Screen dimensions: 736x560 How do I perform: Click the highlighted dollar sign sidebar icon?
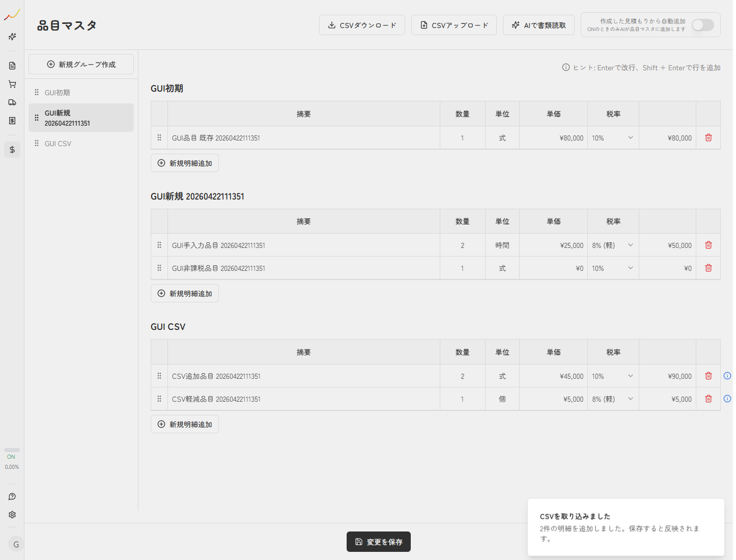click(x=12, y=149)
